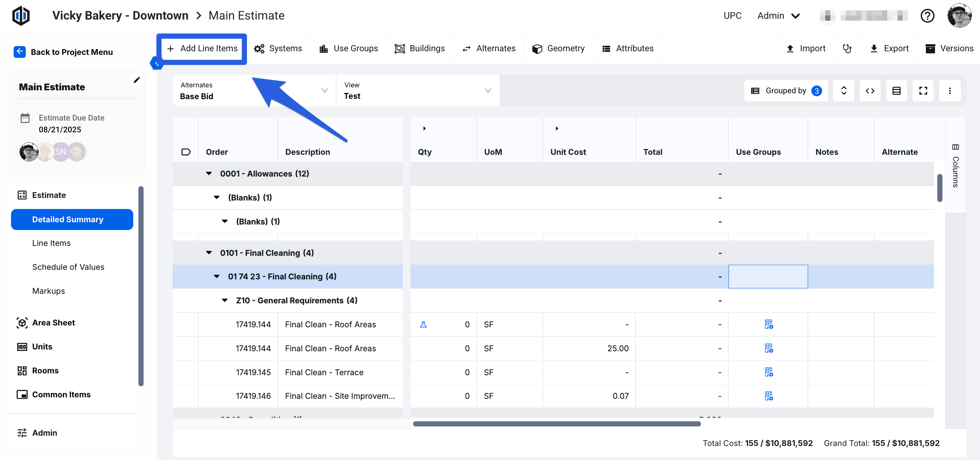Click the pencil edit icon for Main Estimate

(137, 80)
